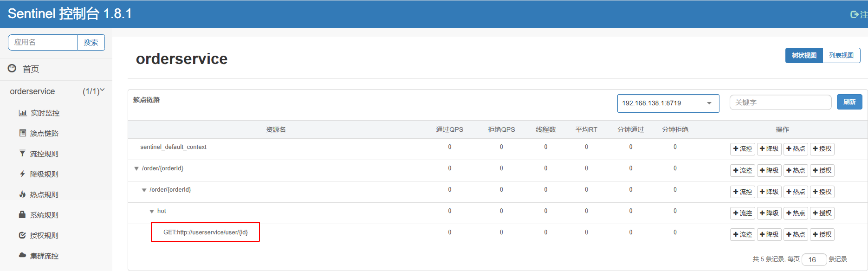Click the 搜索 search button
This screenshot has height=271, width=868.
(x=91, y=42)
